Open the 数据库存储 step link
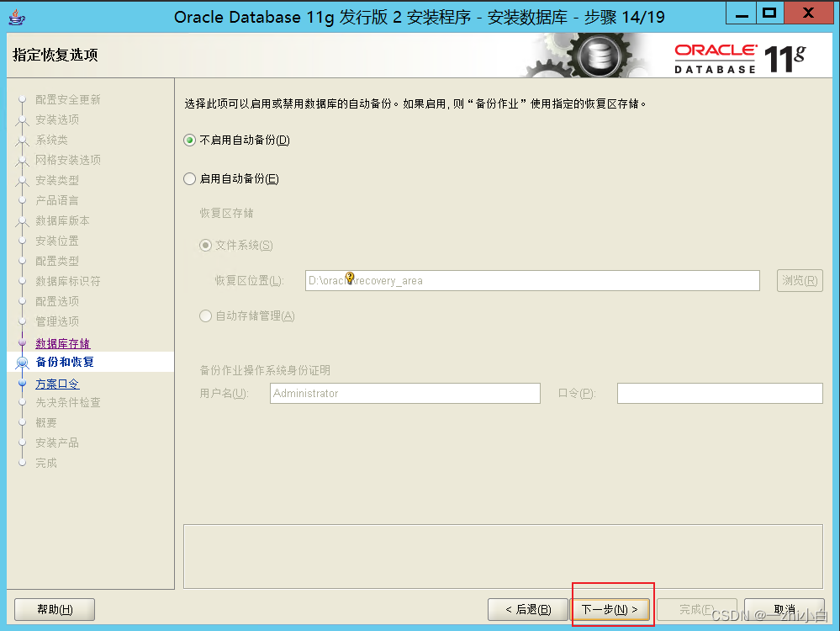The height and width of the screenshot is (631, 840). [63, 343]
